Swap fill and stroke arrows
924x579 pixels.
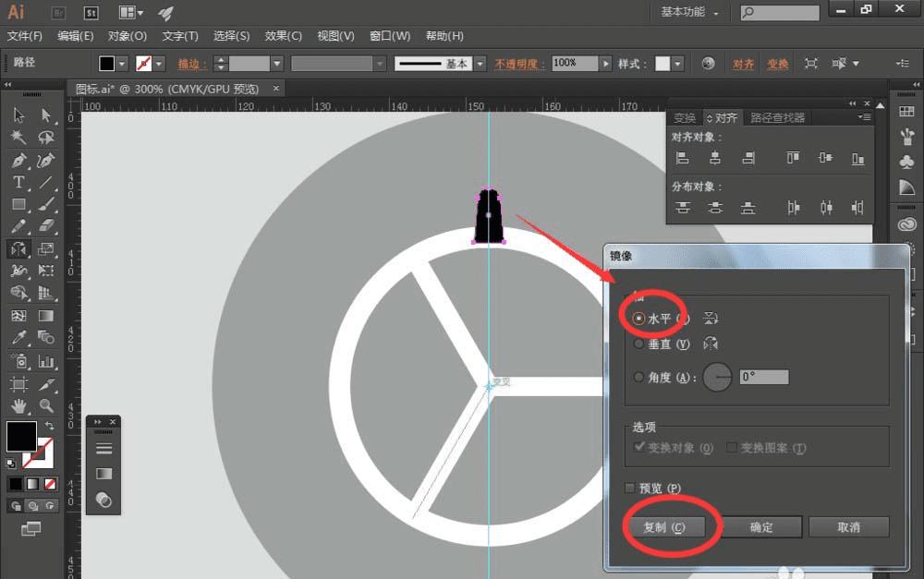click(50, 426)
